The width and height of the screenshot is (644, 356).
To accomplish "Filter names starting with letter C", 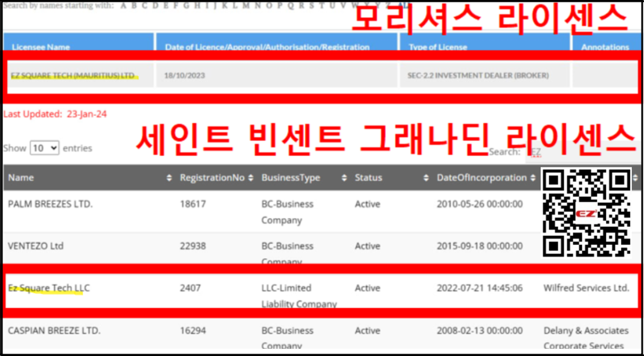I will coord(144,6).
